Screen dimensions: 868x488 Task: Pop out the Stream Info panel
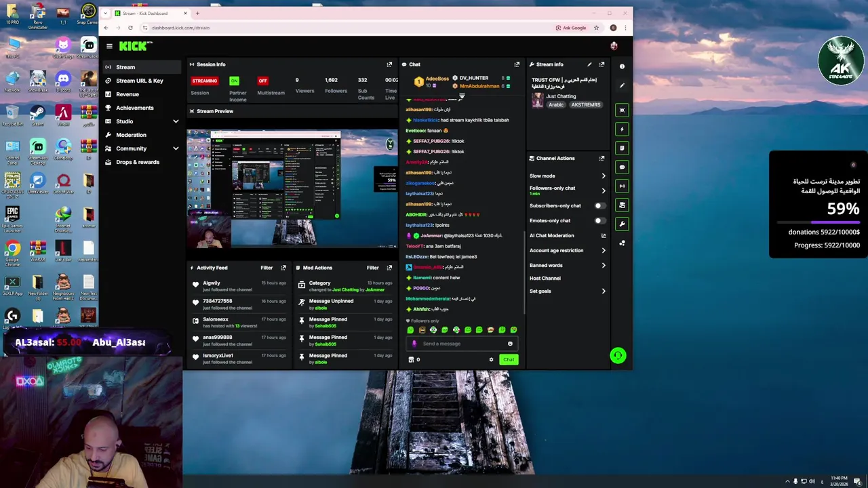[601, 64]
